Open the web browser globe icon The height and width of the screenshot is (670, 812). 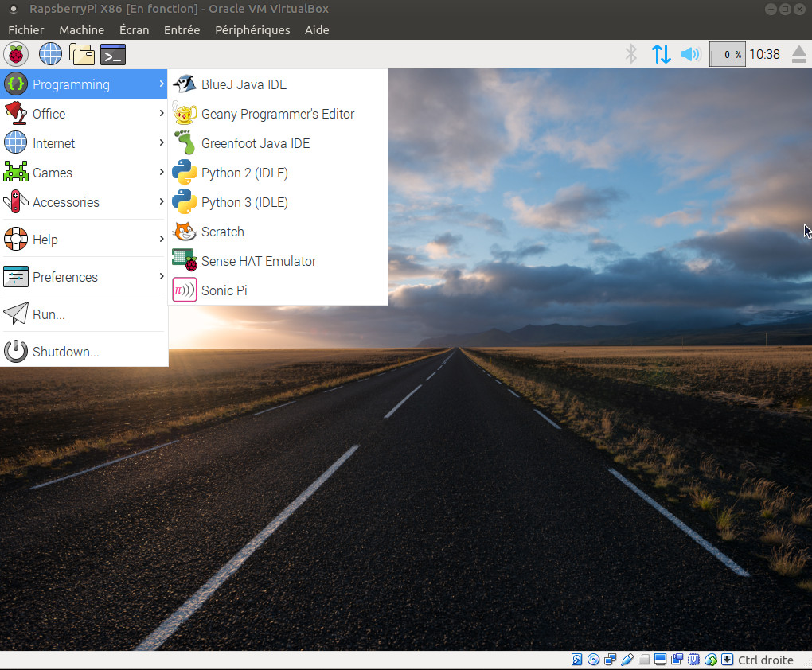point(50,54)
